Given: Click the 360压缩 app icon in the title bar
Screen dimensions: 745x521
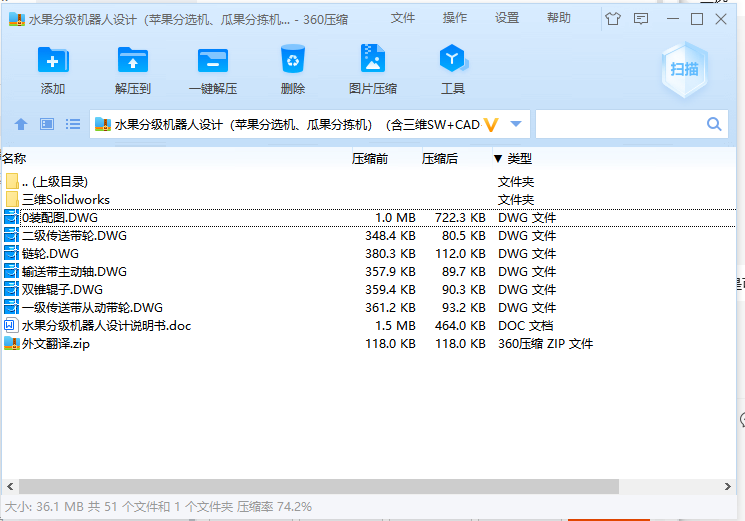Looking at the screenshot, I should [17, 19].
